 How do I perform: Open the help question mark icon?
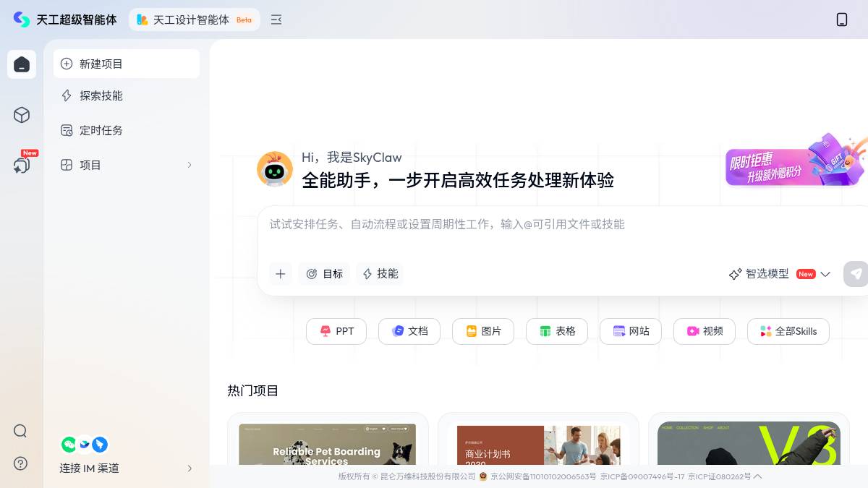click(20, 463)
